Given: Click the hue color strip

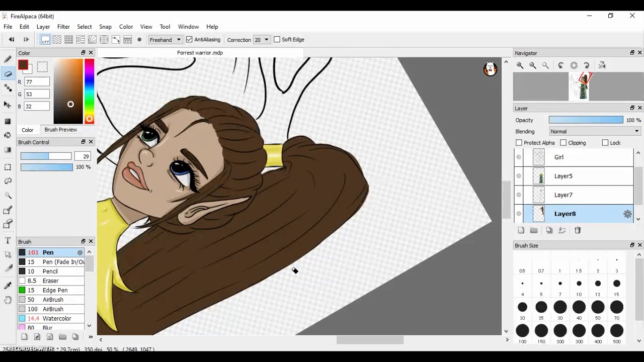Looking at the screenshot, I should click(x=89, y=91).
